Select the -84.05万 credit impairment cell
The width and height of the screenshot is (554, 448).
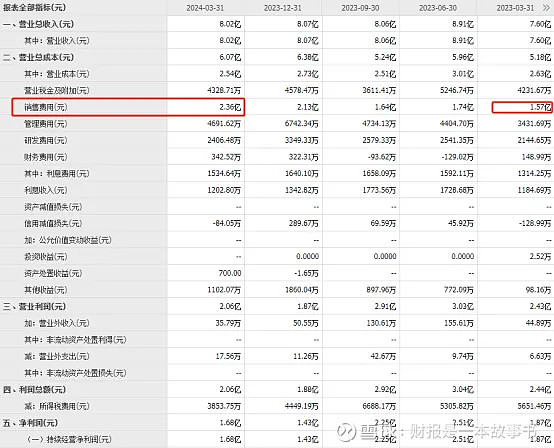click(x=227, y=223)
